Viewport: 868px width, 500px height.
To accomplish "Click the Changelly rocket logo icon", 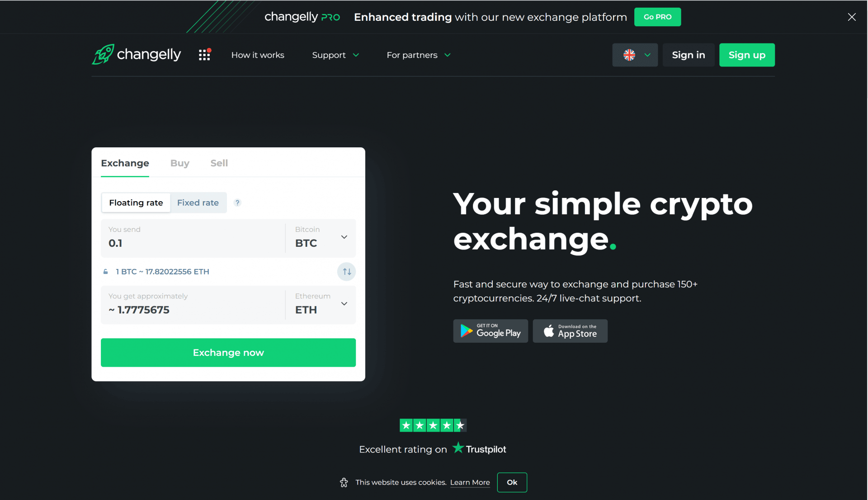I will pyautogui.click(x=102, y=54).
